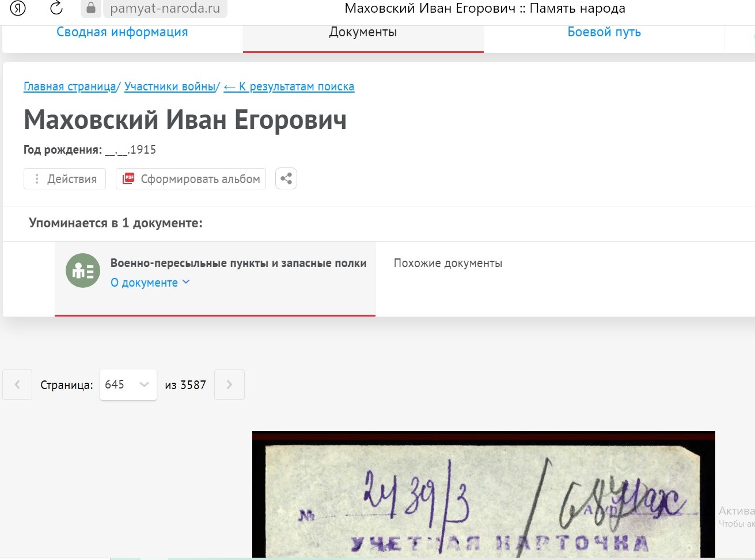755x560 pixels.
Task: Expand the О документе section
Action: [150, 283]
